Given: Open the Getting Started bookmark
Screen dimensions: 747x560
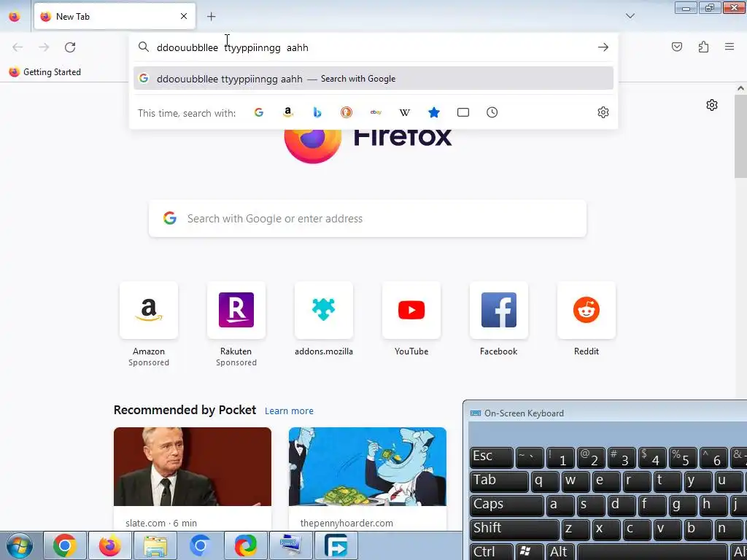Looking at the screenshot, I should click(x=44, y=72).
